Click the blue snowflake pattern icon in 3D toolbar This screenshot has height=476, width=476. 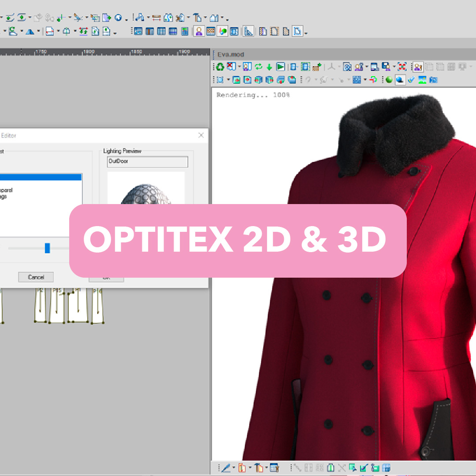click(357, 80)
